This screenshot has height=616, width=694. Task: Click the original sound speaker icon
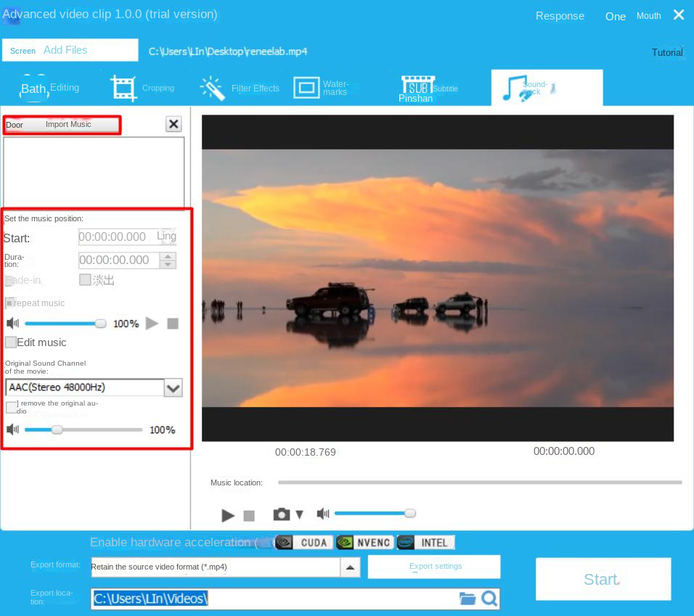[12, 430]
